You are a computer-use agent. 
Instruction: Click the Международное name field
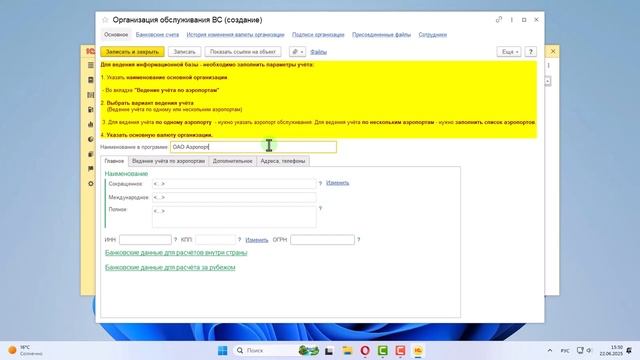coord(234,198)
